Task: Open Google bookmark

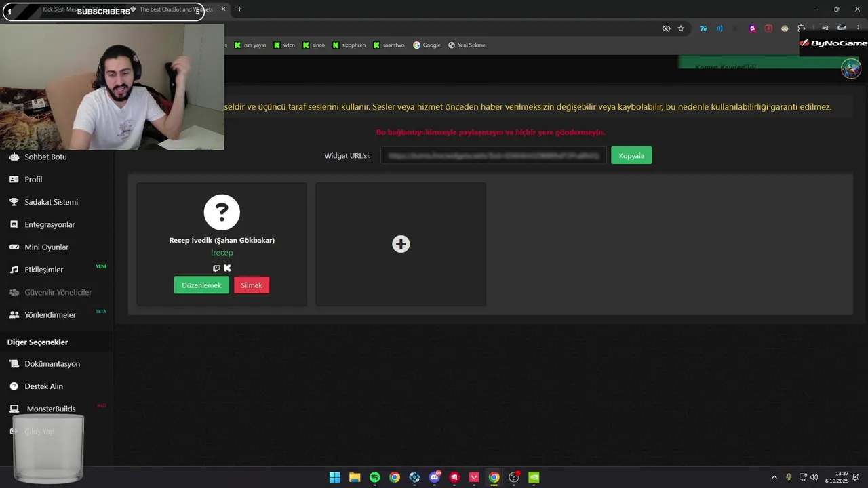Action: tap(427, 45)
